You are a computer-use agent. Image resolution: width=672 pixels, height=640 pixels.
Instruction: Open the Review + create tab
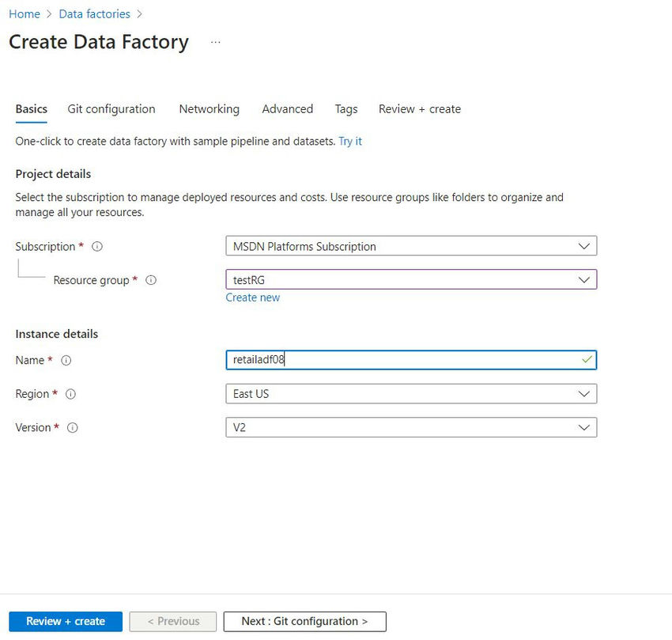click(420, 109)
